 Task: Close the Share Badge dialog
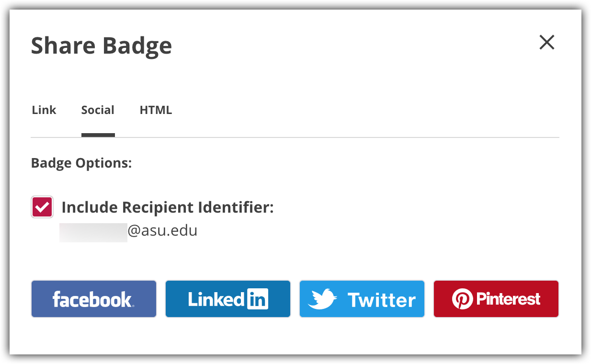pos(546,43)
